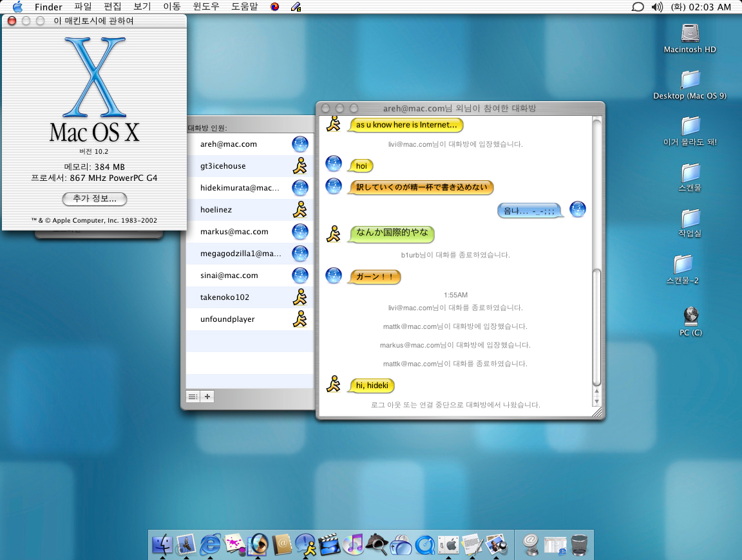Viewport: 742px width, 560px height.
Task: Click the sound volume menu bar icon
Action: click(656, 7)
